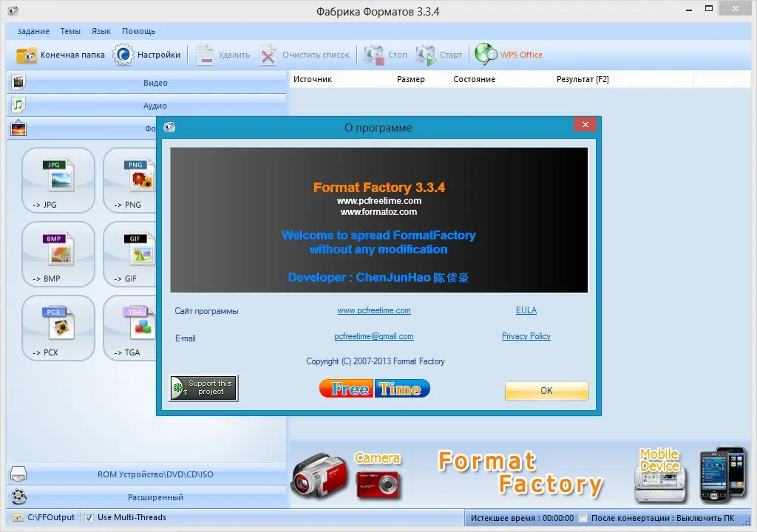Click the C:\FFOutput path text
757x532 pixels.
pos(51,517)
